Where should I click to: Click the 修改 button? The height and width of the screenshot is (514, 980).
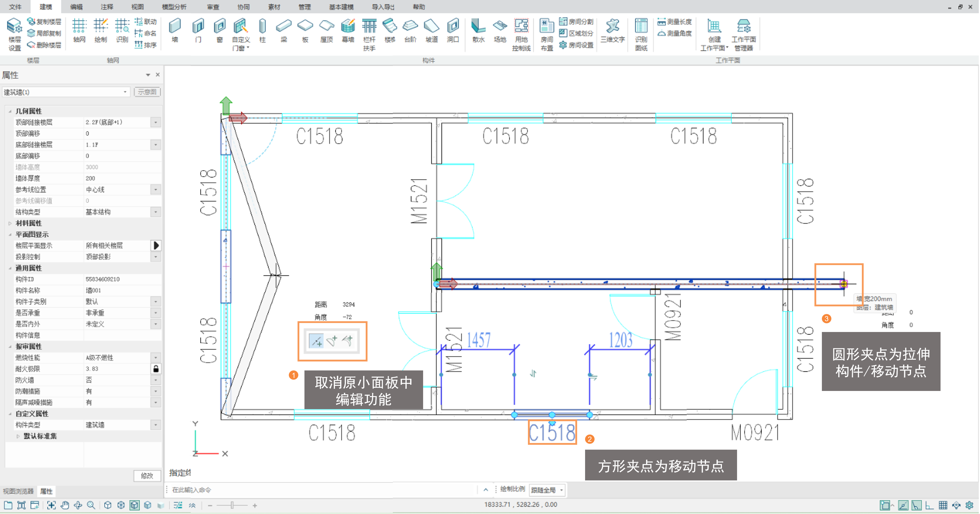point(147,476)
